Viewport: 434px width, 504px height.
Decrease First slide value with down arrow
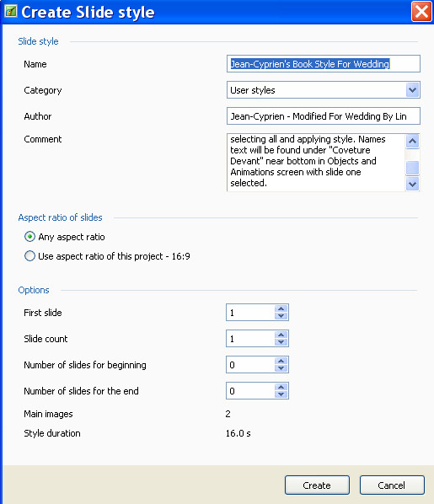click(x=281, y=316)
